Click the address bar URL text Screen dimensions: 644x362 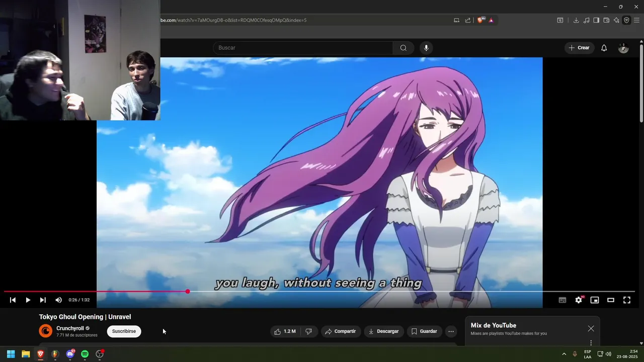pyautogui.click(x=233, y=20)
